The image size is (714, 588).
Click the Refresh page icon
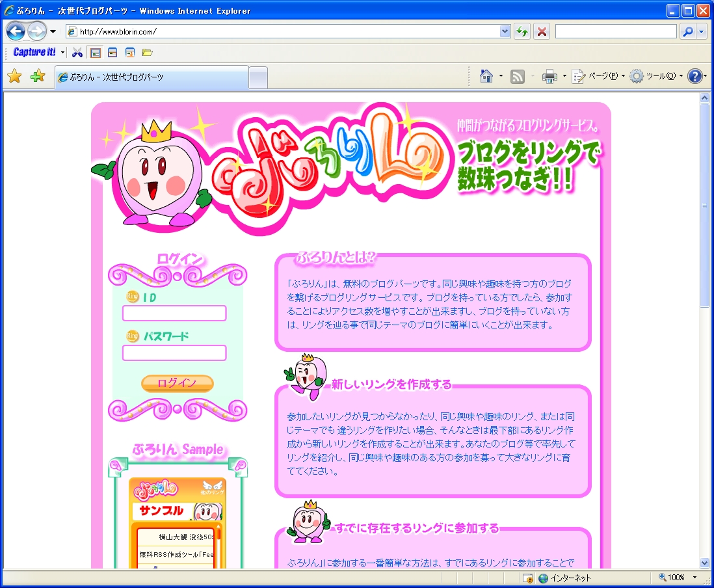tap(522, 31)
